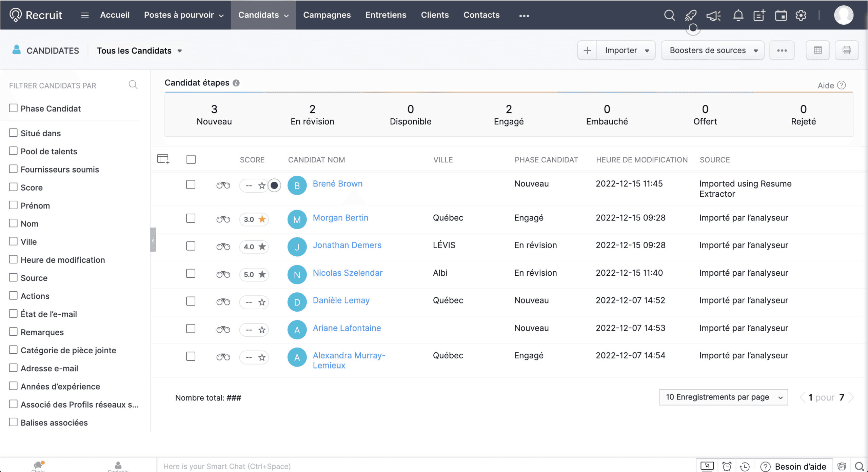
Task: Enable the Pool de talents filter
Action: point(13,151)
